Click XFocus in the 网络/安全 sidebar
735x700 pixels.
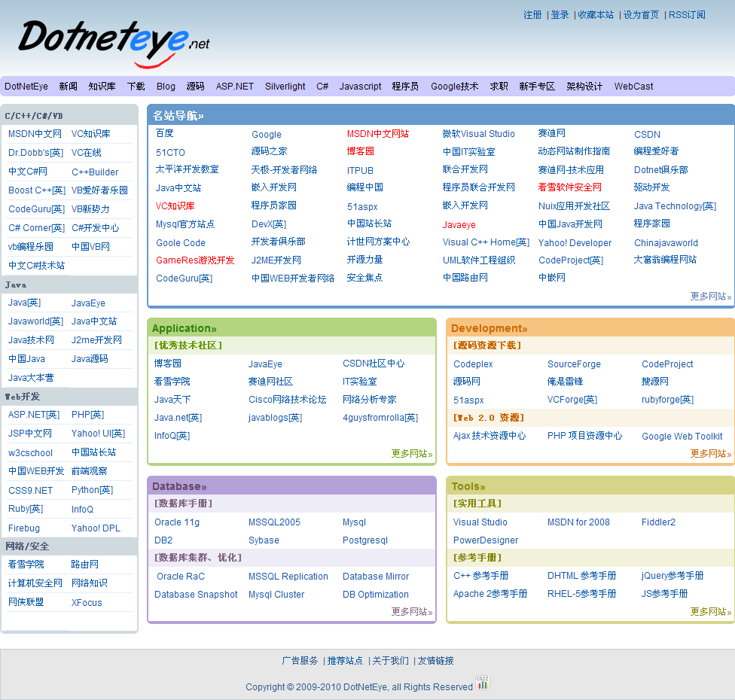click(87, 603)
